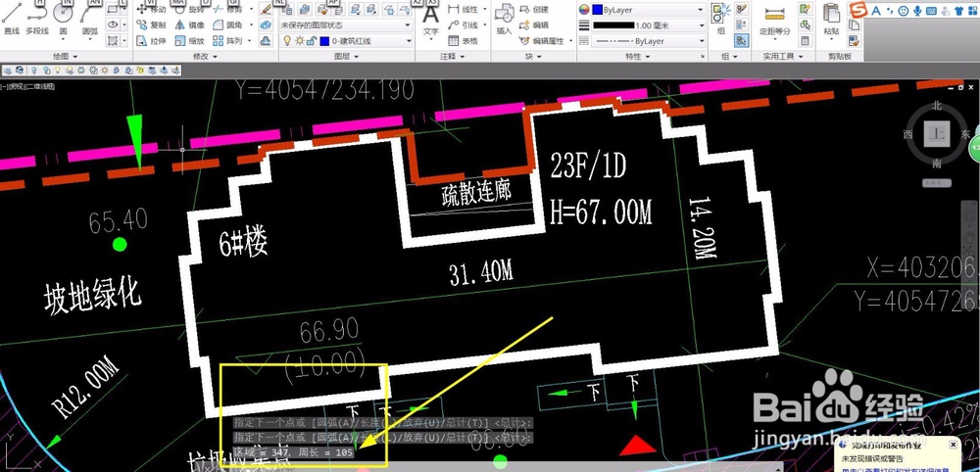The height and width of the screenshot is (472, 980).
Task: Activate the 修剪 trim command
Action: coord(227,10)
